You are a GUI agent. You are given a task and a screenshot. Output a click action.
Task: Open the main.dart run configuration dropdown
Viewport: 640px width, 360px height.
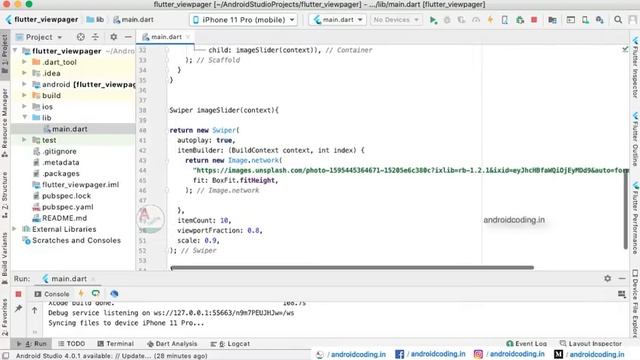tap(337, 20)
